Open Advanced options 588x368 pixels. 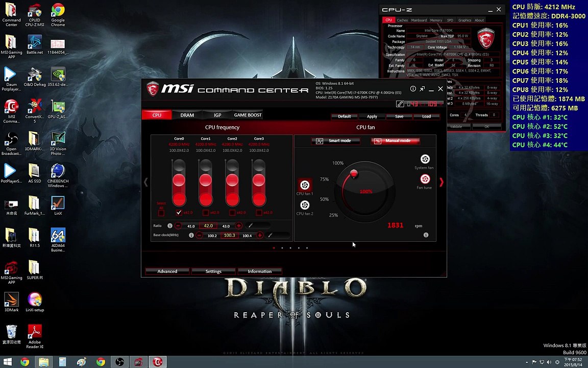click(x=167, y=271)
